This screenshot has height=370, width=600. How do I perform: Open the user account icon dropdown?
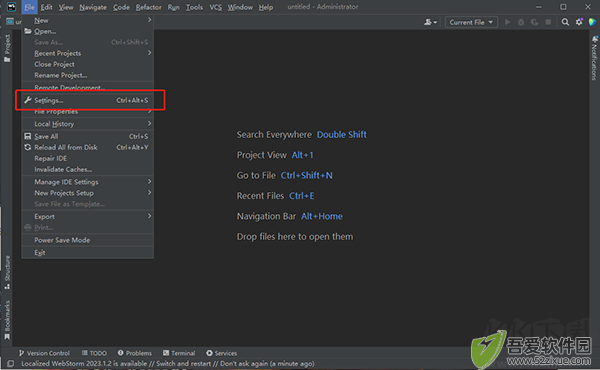[430, 22]
